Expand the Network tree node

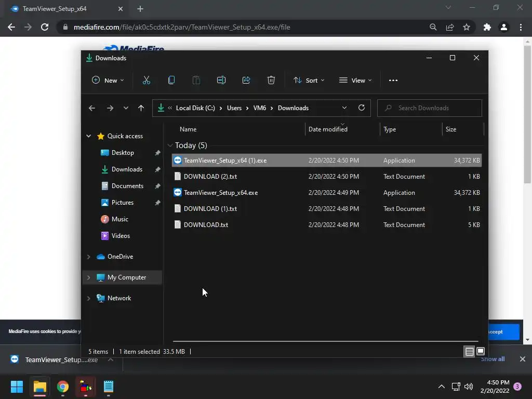(88, 298)
